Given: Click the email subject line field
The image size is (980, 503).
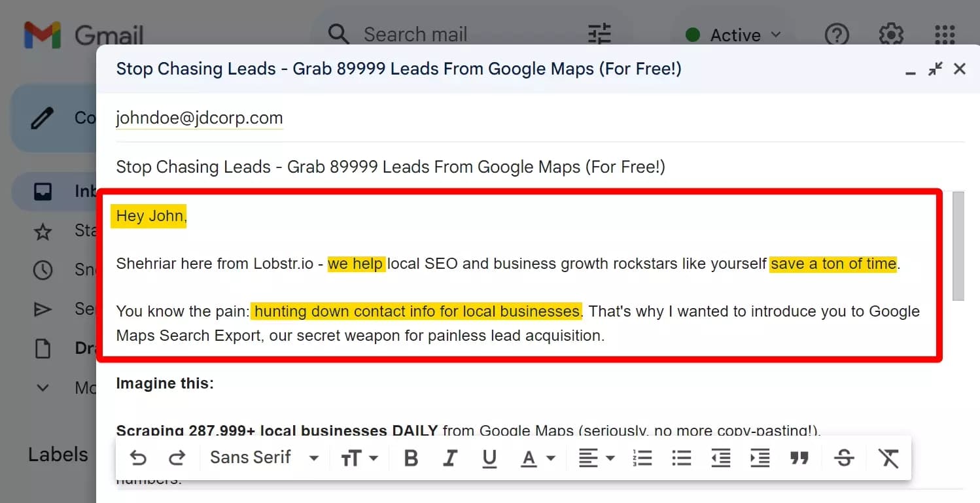Looking at the screenshot, I should pyautogui.click(x=391, y=167).
